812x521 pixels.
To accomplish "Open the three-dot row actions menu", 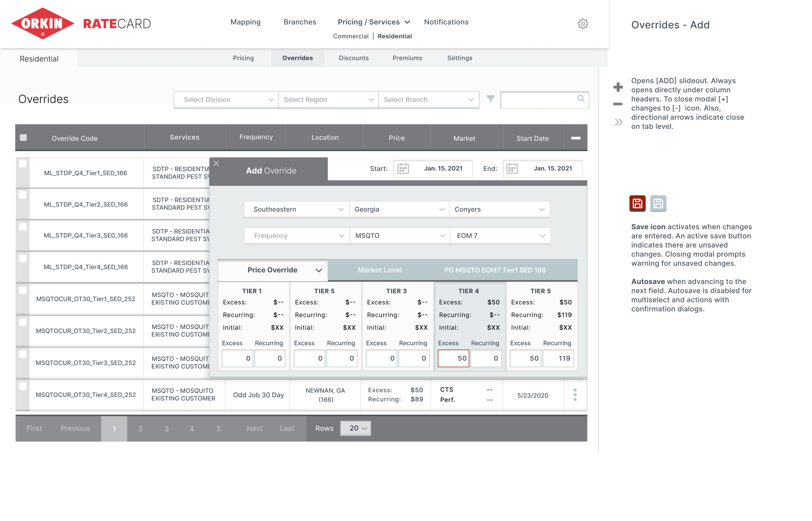I will tap(575, 395).
